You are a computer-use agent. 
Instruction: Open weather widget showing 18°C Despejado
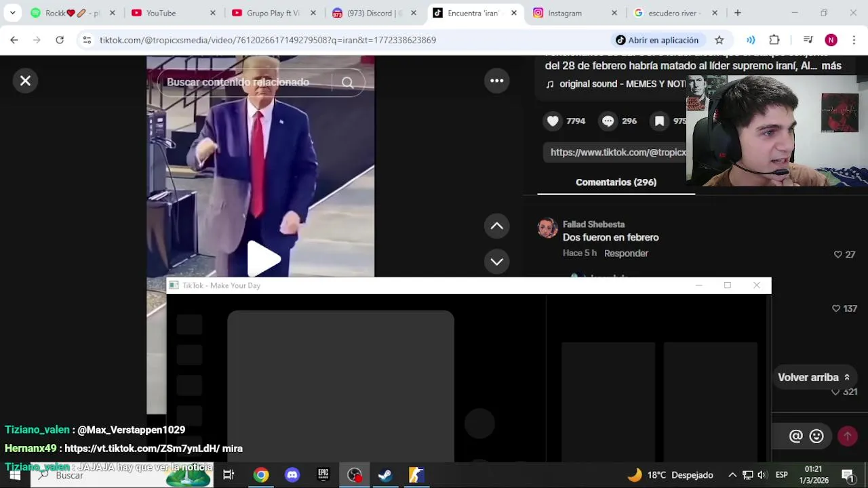pos(670,475)
